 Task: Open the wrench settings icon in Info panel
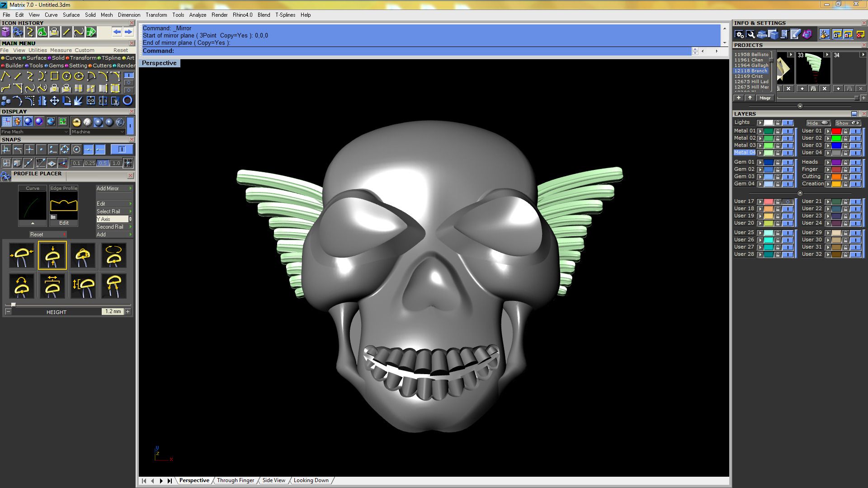750,34
